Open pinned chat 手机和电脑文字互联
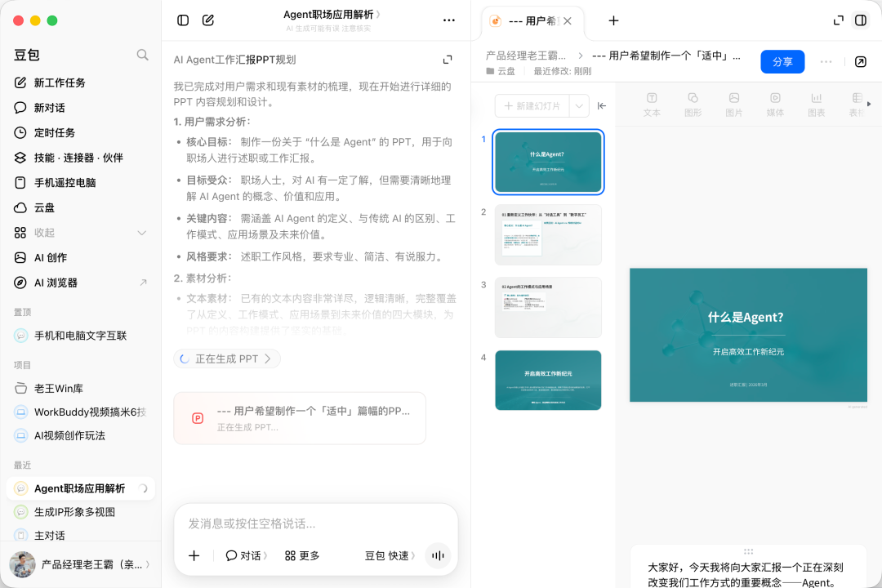The height and width of the screenshot is (588, 882). tap(80, 336)
